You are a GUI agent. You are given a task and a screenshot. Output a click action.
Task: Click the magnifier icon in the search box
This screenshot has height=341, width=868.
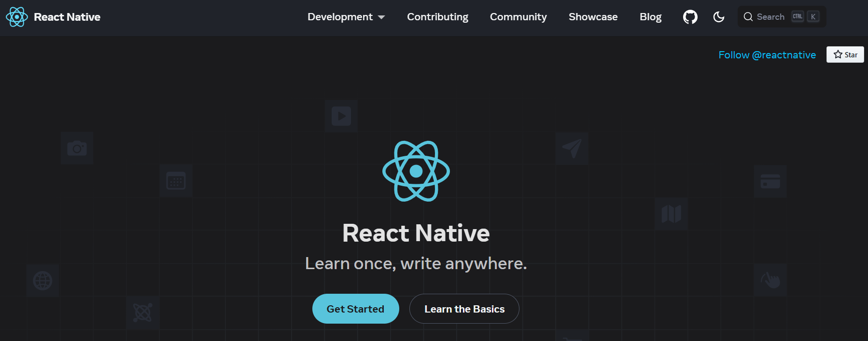tap(748, 17)
